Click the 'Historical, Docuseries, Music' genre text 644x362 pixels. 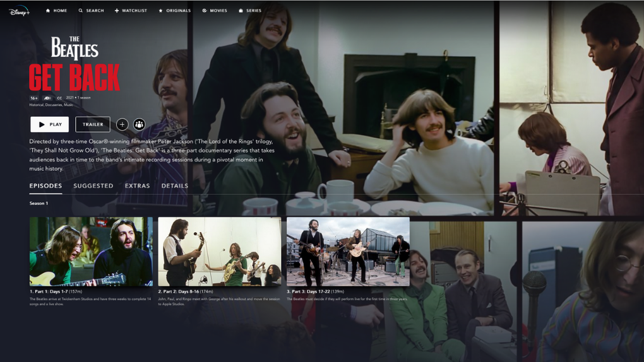coord(51,105)
